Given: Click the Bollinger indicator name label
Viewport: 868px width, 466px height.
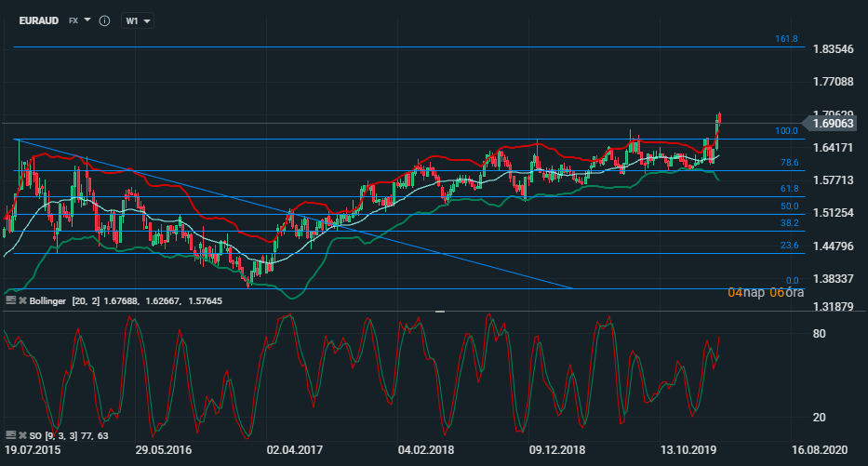Looking at the screenshot, I should tap(52, 300).
